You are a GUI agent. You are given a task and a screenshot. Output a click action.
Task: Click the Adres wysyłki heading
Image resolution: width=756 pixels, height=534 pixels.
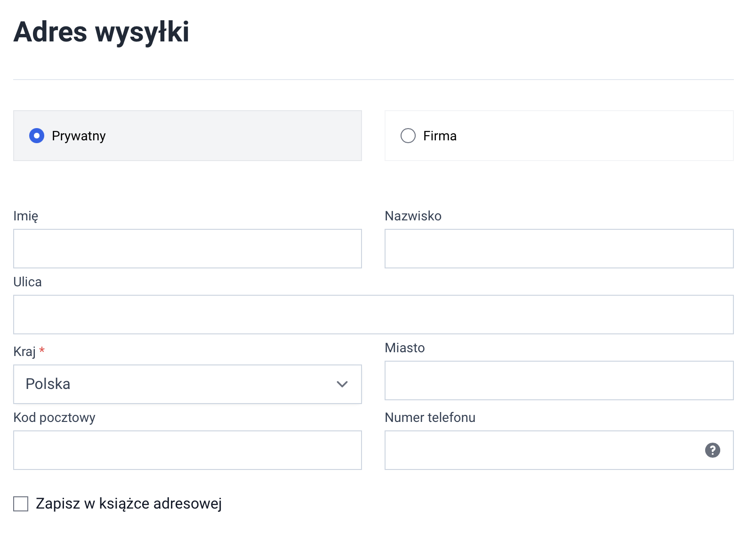click(x=101, y=32)
